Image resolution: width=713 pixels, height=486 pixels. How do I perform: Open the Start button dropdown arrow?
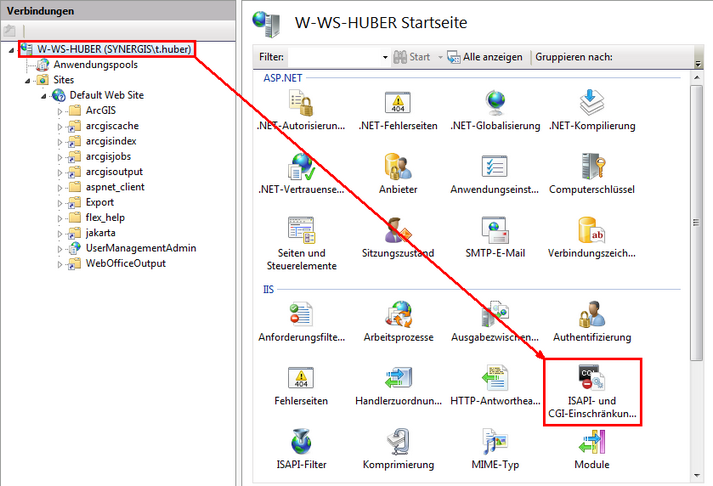(440, 57)
